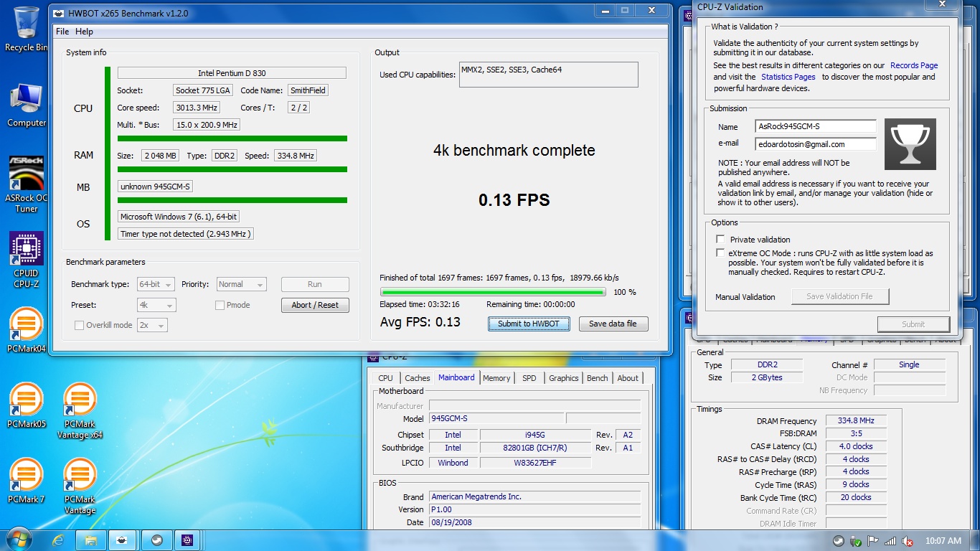The width and height of the screenshot is (980, 551).
Task: Launch ASRock OC Tuner shortcut
Action: pyautogui.click(x=27, y=184)
